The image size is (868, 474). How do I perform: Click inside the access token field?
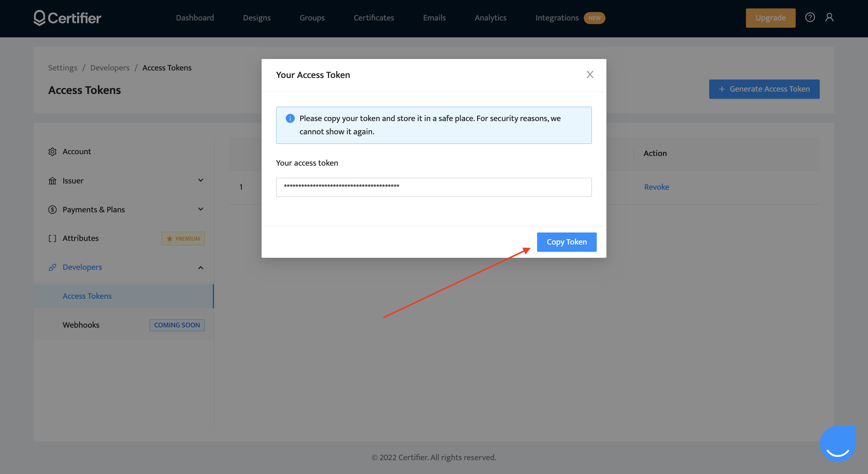point(434,187)
